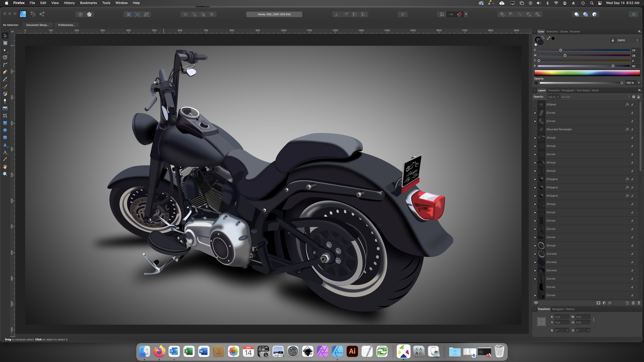Toggle visibility of the first Curves layer
The image size is (644, 362).
632,254
